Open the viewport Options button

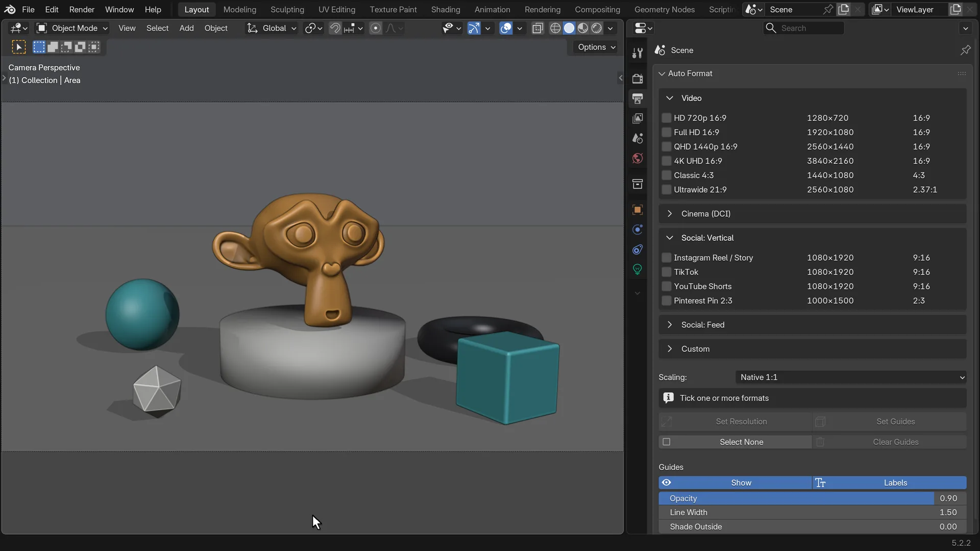(x=596, y=47)
